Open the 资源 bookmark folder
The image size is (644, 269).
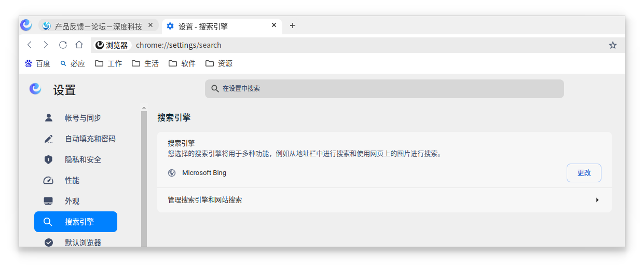pos(219,63)
